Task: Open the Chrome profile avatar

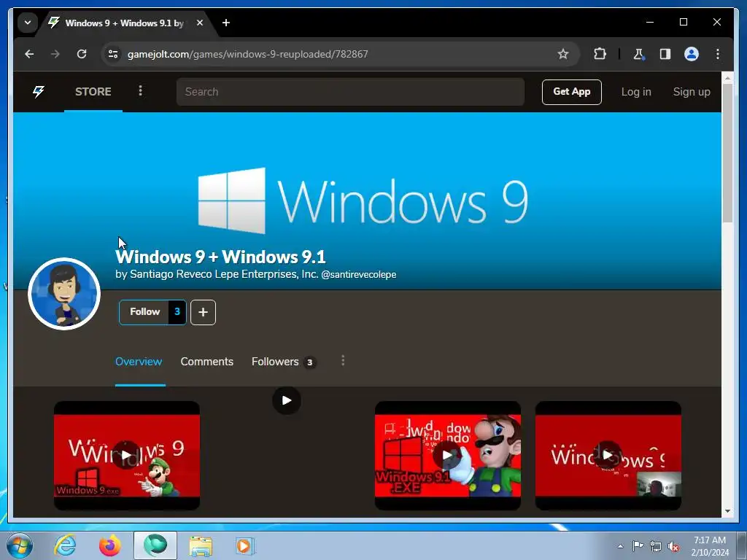Action: click(692, 54)
